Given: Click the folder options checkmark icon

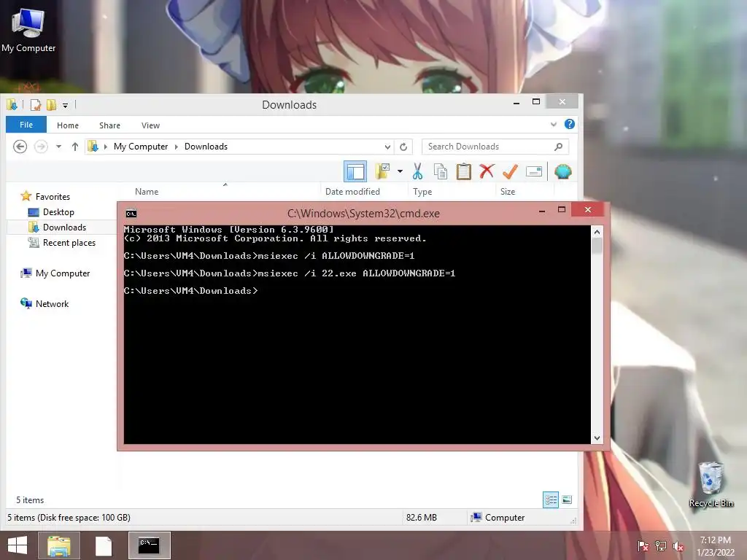Looking at the screenshot, I should pyautogui.click(x=382, y=171).
